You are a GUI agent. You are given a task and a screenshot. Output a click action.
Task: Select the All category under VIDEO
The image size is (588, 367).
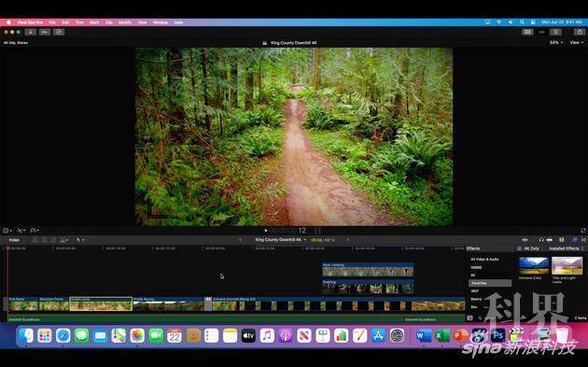(472, 275)
